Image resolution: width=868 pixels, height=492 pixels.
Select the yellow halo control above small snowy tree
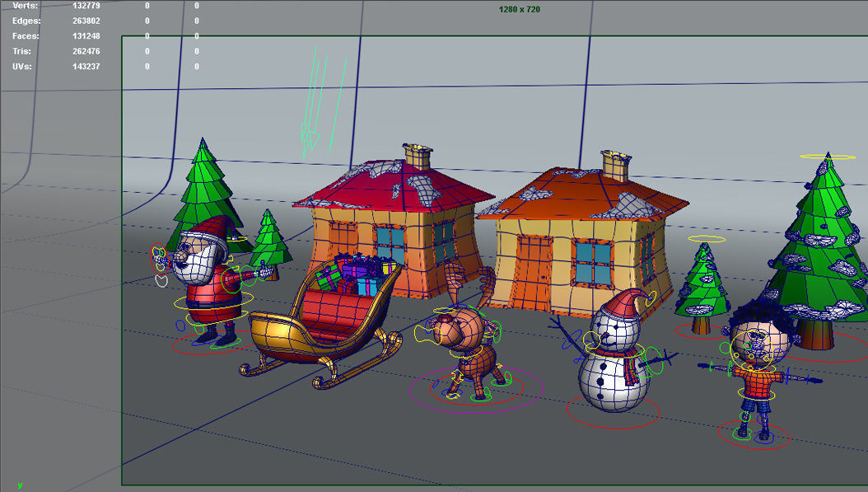coord(707,239)
